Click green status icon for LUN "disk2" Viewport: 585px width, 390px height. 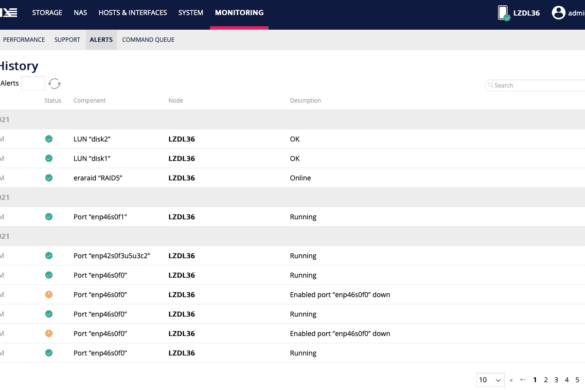click(49, 139)
